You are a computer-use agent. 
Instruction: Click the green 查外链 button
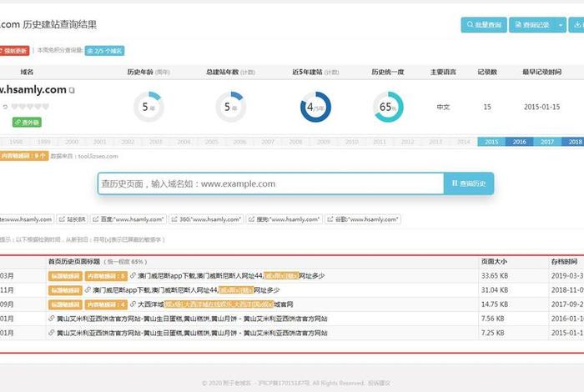tap(27, 122)
